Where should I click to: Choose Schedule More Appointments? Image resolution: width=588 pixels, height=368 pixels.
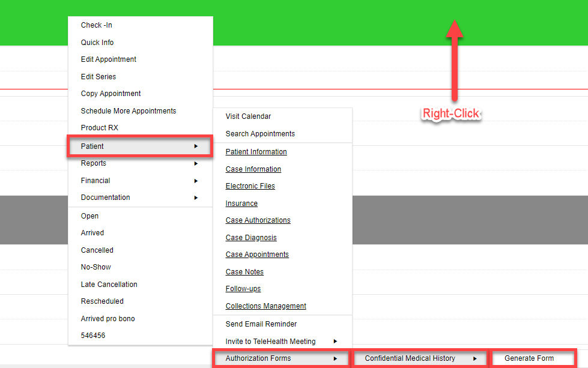(x=129, y=110)
